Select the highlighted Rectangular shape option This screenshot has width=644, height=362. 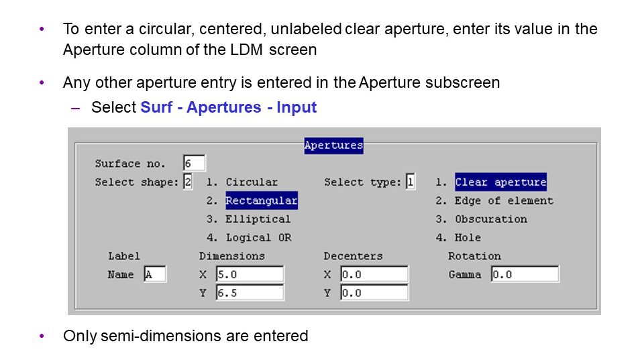click(262, 200)
